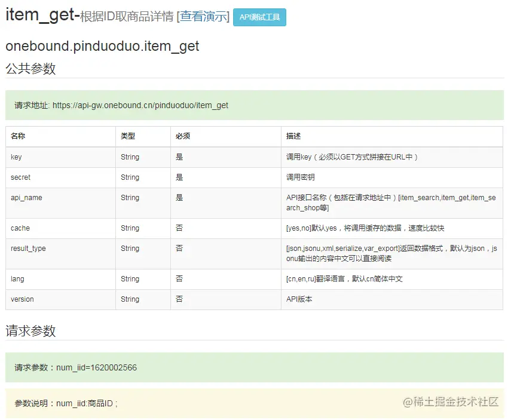Click 是 in the api_name row
The image size is (511, 420).
pyautogui.click(x=179, y=198)
